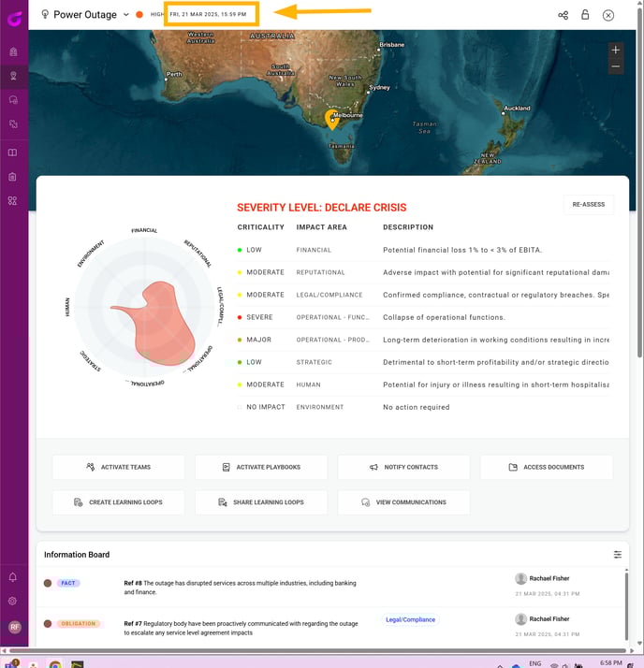The width and height of the screenshot is (644, 668).
Task: Open the open-book library sidebar icon
Action: 13,152
